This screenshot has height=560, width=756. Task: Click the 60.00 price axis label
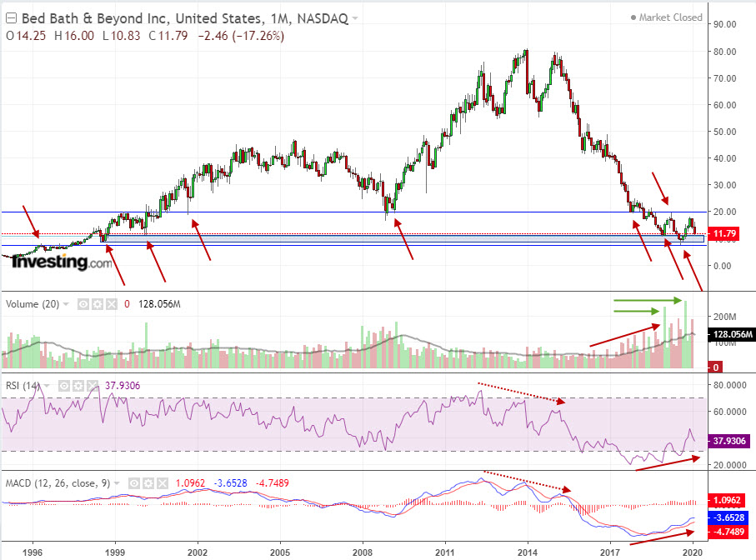tap(724, 105)
